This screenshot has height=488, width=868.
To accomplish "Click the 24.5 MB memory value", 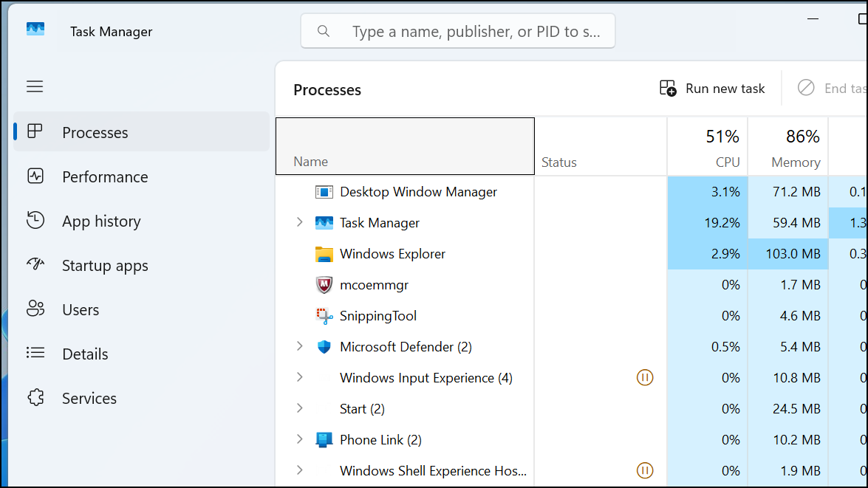I will click(x=796, y=409).
